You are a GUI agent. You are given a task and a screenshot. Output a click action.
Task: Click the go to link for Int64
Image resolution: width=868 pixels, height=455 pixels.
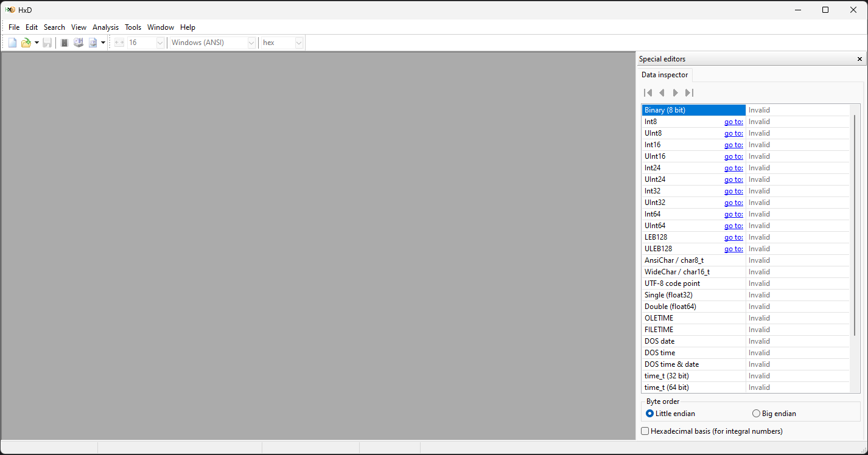click(x=733, y=214)
